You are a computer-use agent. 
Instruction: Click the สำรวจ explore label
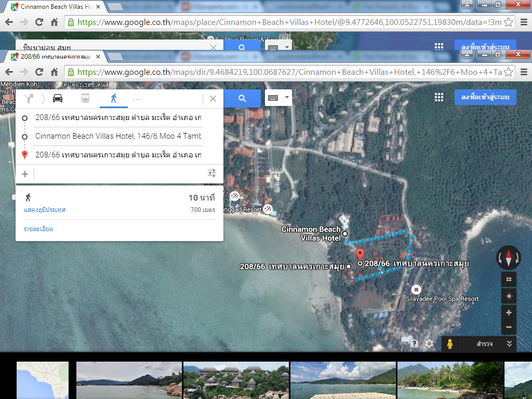(485, 344)
